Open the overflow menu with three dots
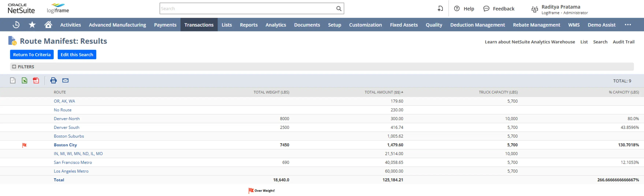The image size is (644, 196). (x=628, y=24)
